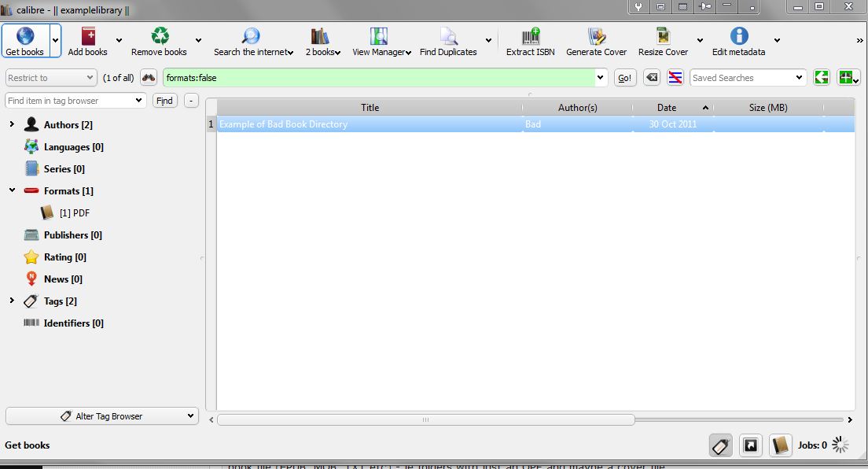Open Remove books dropdown arrow
Viewport: 868px width, 469px height.
(x=198, y=40)
